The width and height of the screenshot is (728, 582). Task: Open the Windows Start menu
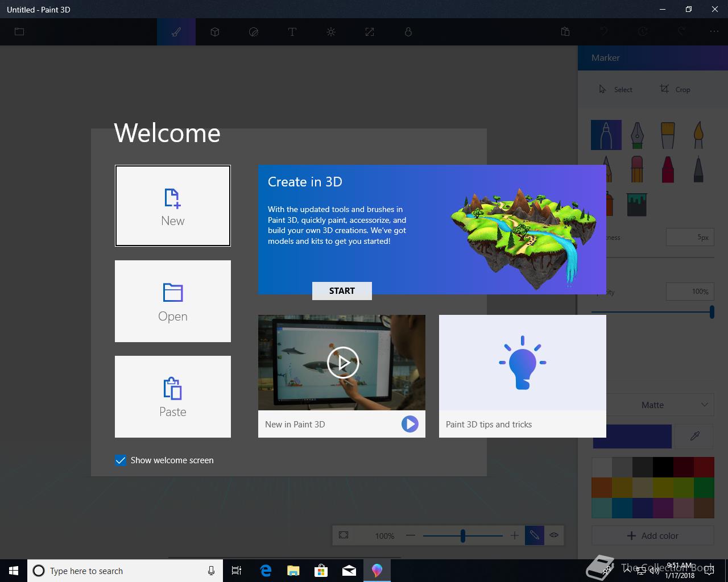(14, 571)
